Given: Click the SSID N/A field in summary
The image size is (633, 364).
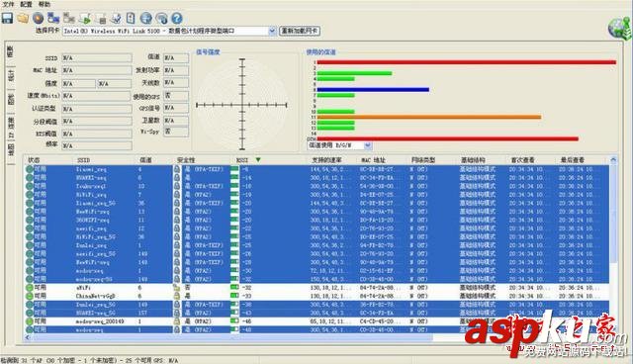Looking at the screenshot, I should point(97,58).
